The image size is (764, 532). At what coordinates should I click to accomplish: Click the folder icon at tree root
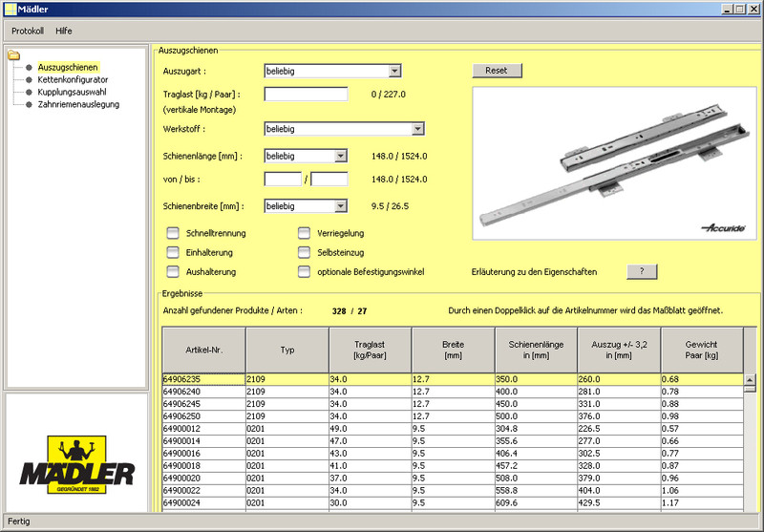click(13, 54)
